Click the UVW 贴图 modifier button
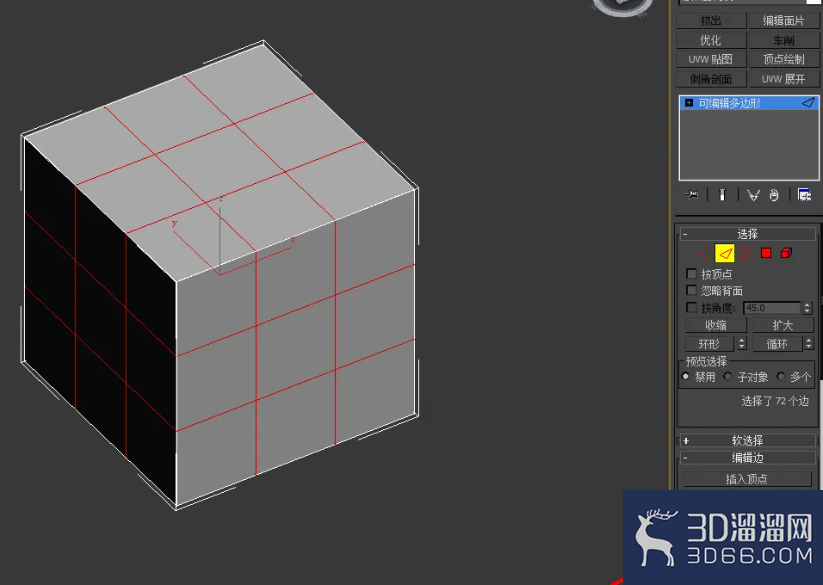The height and width of the screenshot is (585, 823). 711,59
